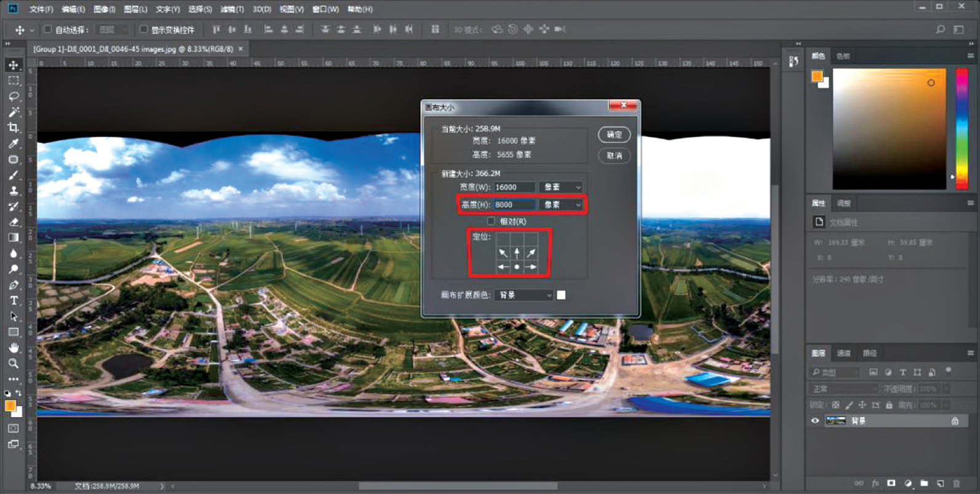Screen dimensions: 980x494
Task: Open the height unit 像素 dropdown
Action: click(x=561, y=204)
